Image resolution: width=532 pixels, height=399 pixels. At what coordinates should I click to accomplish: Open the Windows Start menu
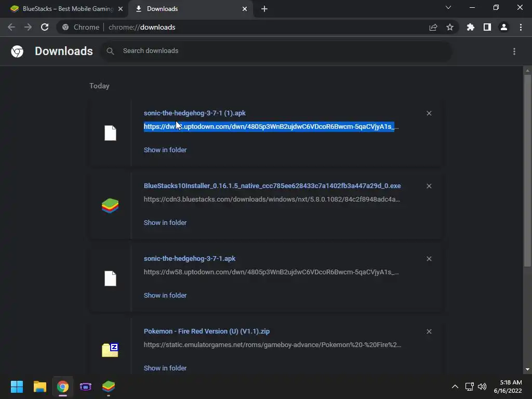(x=17, y=387)
